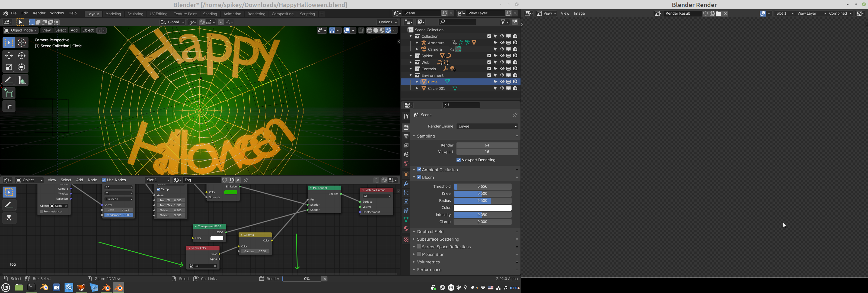Screen dimensions: 868x293
Task: Select the Move tool in viewport toolbar
Action: point(9,56)
